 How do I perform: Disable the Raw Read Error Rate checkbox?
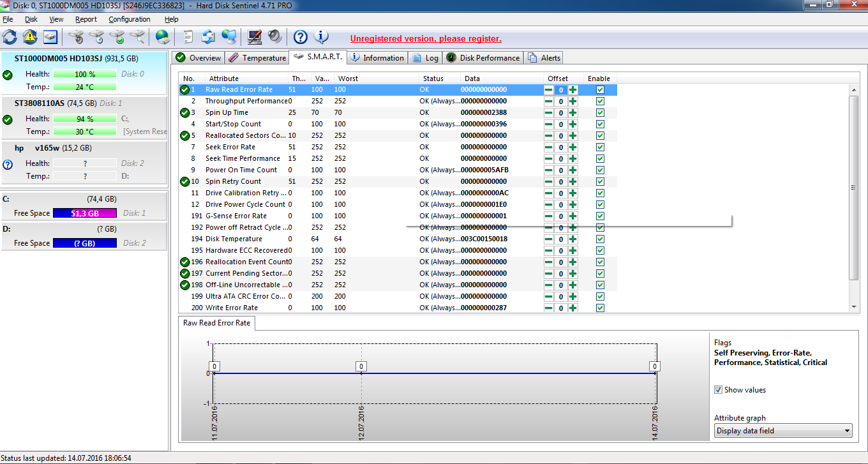click(x=600, y=90)
